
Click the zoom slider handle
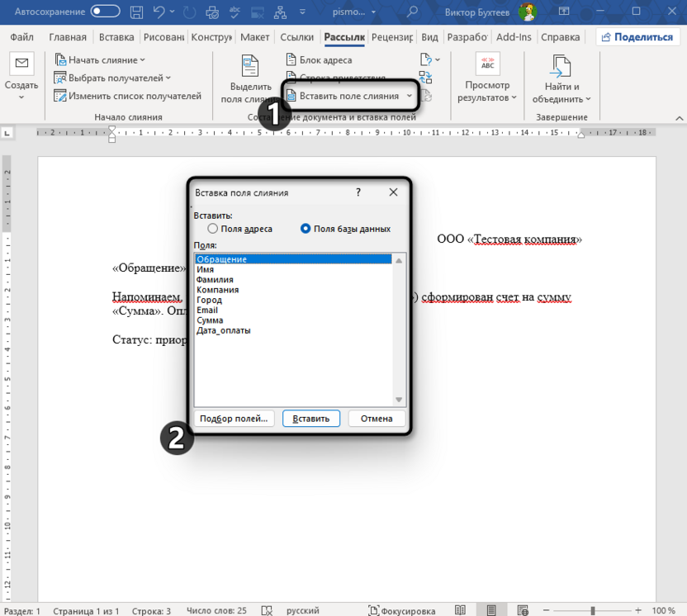pyautogui.click(x=592, y=610)
